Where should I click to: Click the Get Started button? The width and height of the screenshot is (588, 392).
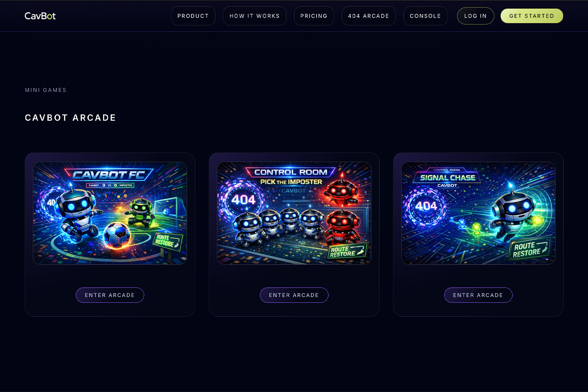(x=532, y=16)
